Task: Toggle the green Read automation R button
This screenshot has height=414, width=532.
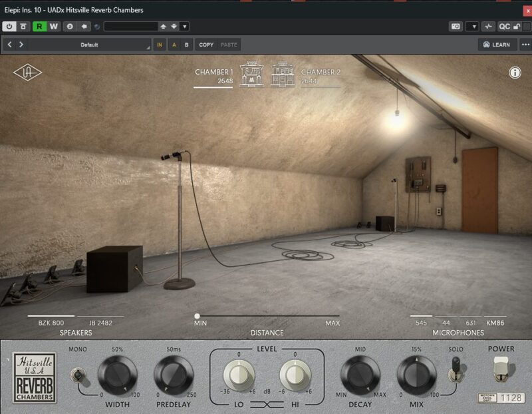Action: click(39, 27)
